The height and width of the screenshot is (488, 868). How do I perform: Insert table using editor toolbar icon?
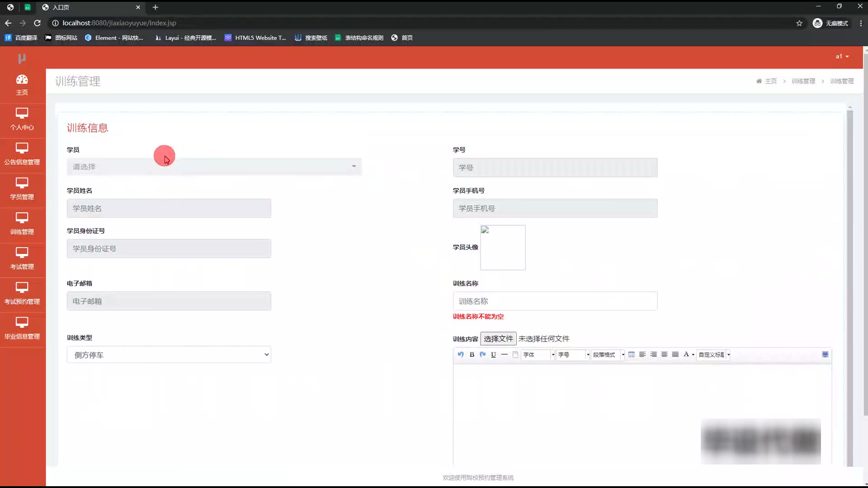[631, 355]
